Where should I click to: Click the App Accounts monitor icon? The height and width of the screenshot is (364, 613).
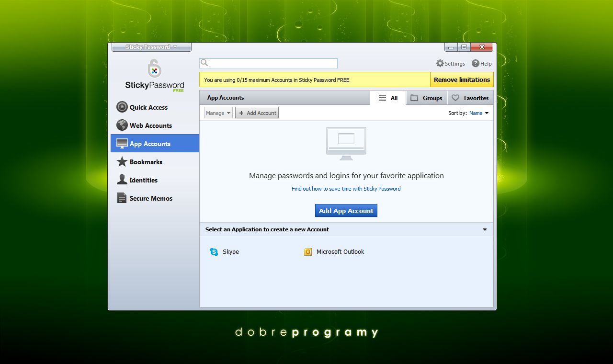point(122,143)
